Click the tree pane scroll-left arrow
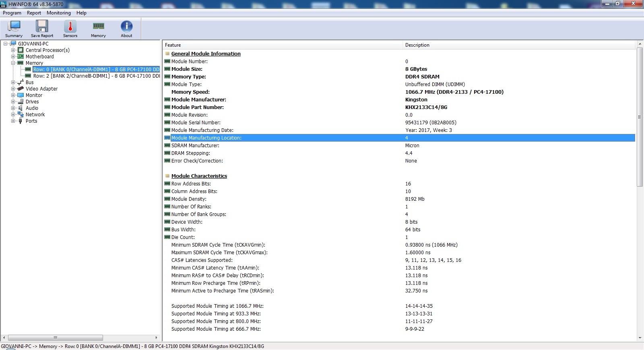 tap(4, 338)
